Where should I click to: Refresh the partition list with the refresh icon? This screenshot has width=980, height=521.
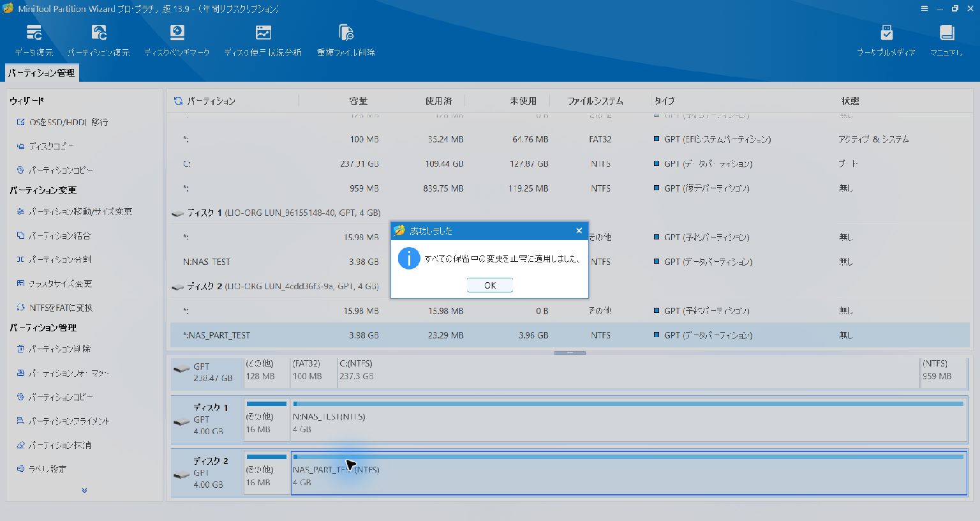tap(178, 101)
